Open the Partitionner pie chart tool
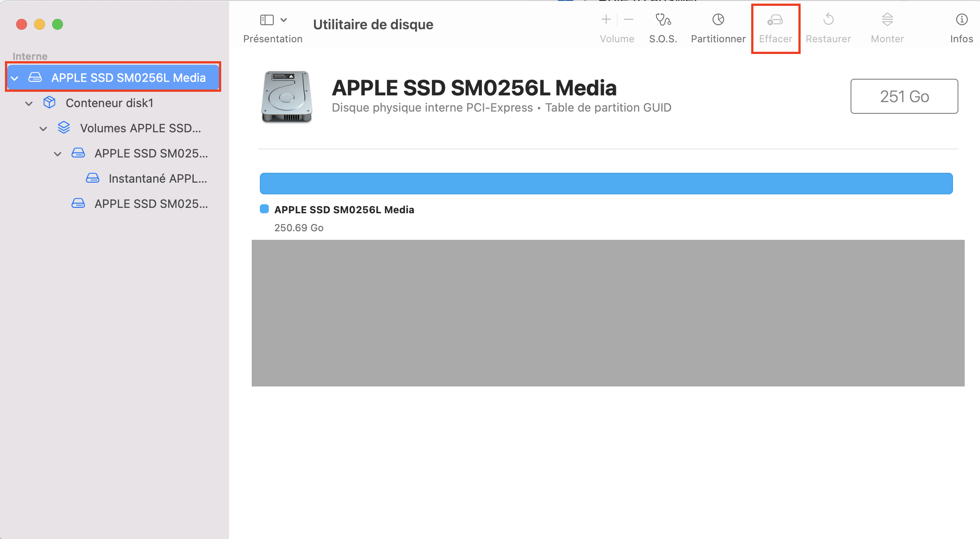The width and height of the screenshot is (980, 539). [x=718, y=20]
